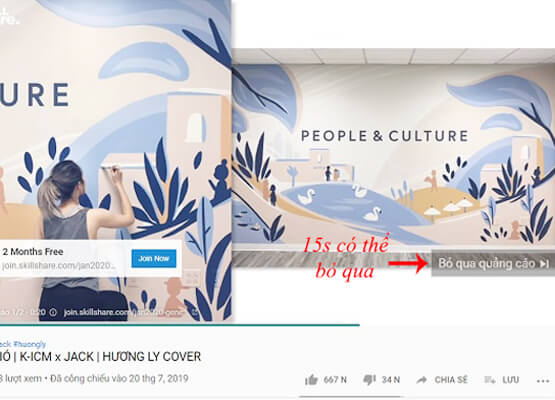
Task: Click the thumbs-up like icon
Action: pyautogui.click(x=311, y=380)
